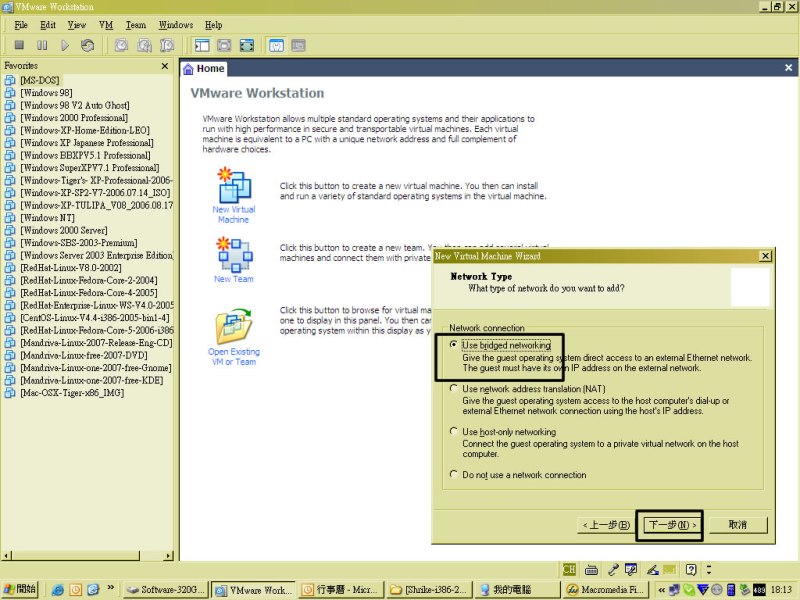Select [RedHat-Linux-V8.0-2002] in Favorites

pyautogui.click(x=70, y=268)
